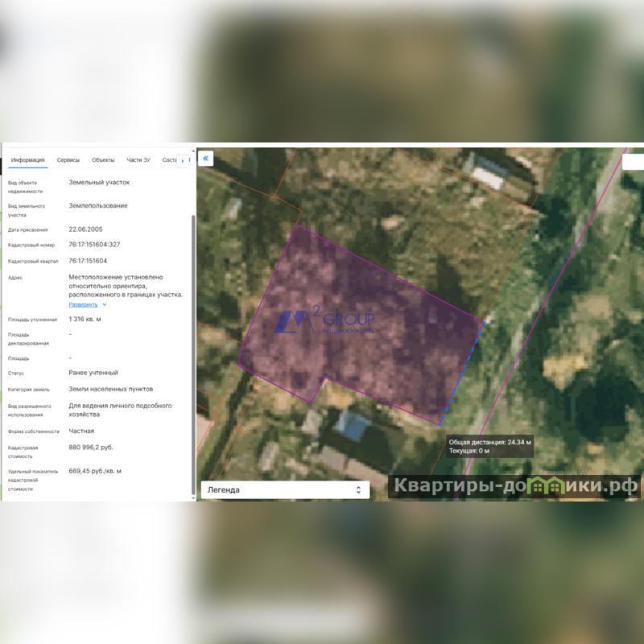Screen dimensions: 644x644
Task: Click the cadastral number 76:17:151604:327
Action: tap(94, 245)
